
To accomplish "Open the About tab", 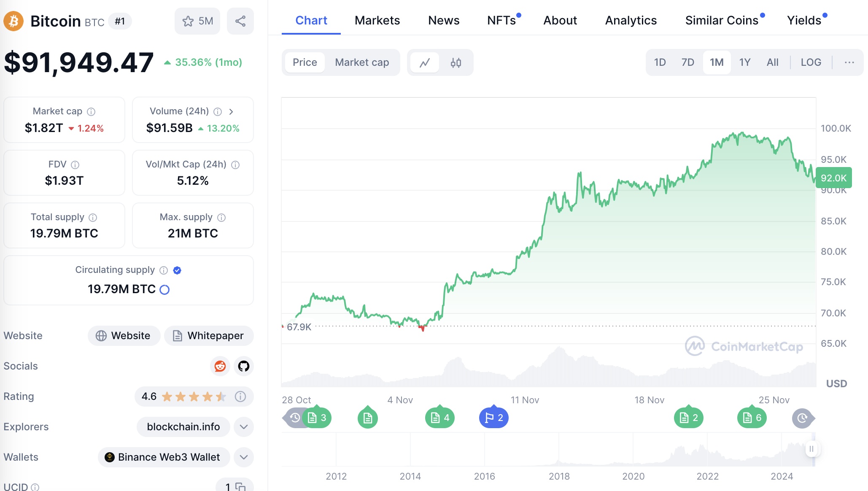I will point(560,20).
